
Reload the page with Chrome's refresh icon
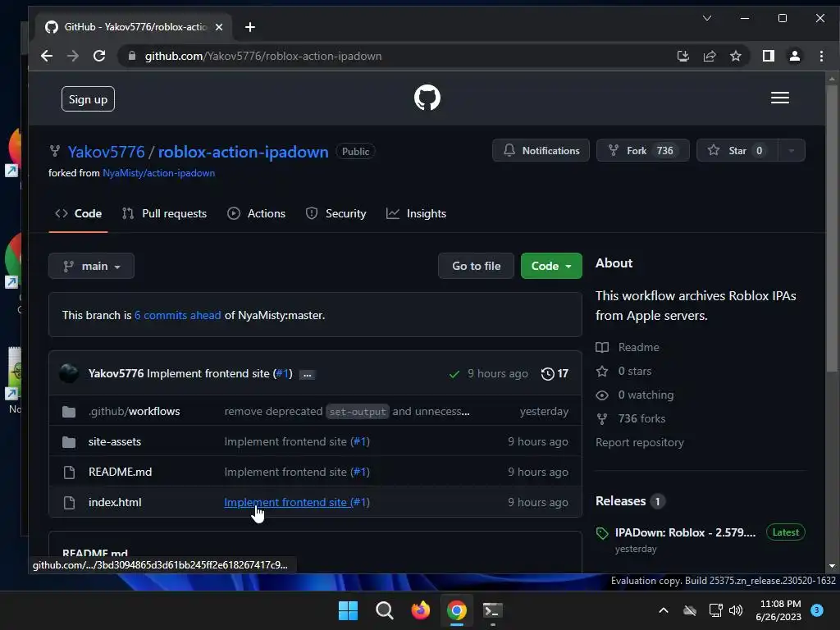(99, 56)
